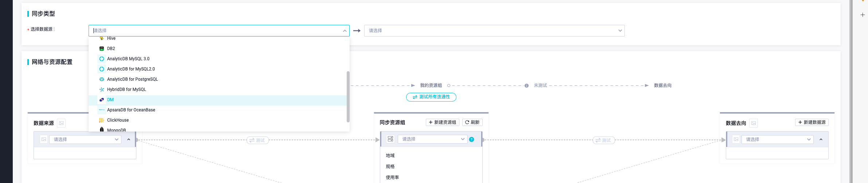Select Hive from data source list

[x=218, y=38]
